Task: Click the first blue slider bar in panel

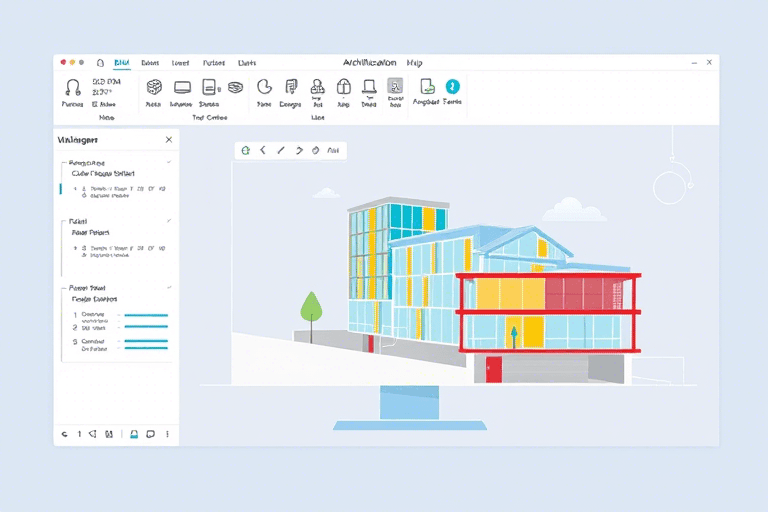Action: [144, 315]
